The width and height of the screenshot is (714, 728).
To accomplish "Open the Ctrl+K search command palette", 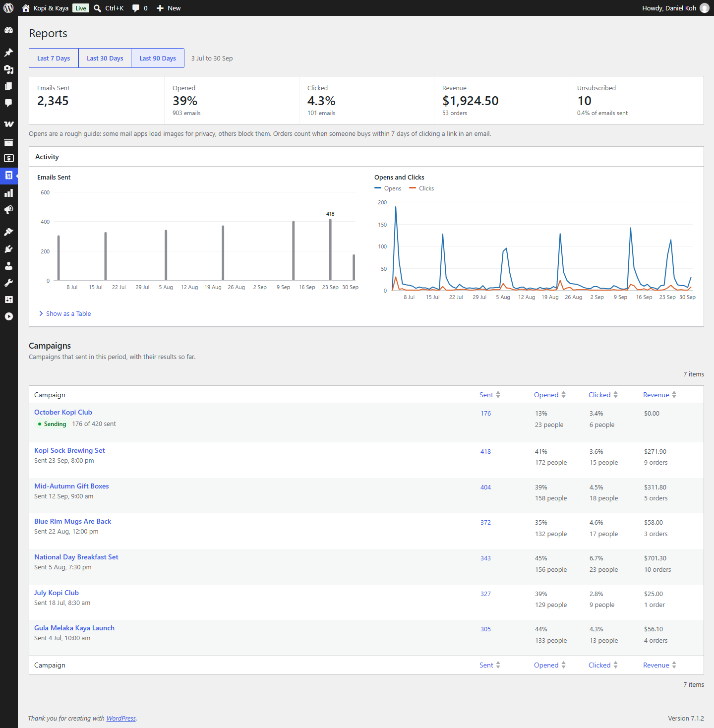I will tap(109, 8).
